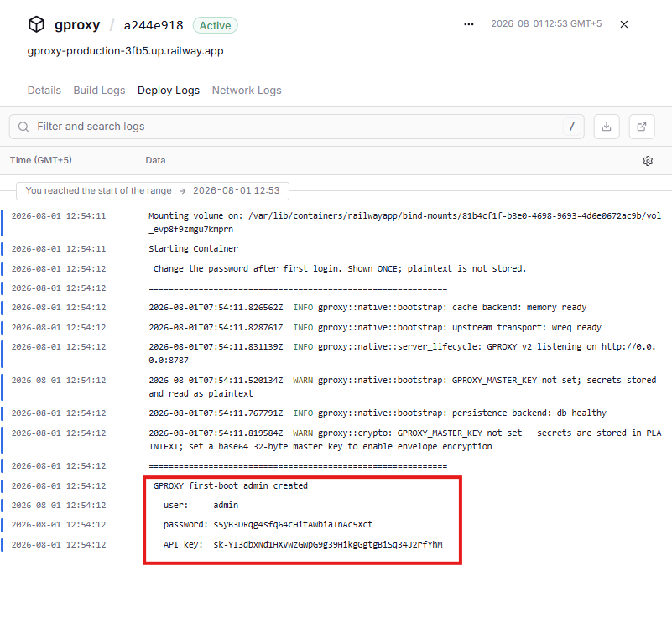Select the 'upstream transport: wreq ready' log line
This screenshot has height=628, width=672.
click(x=336, y=327)
